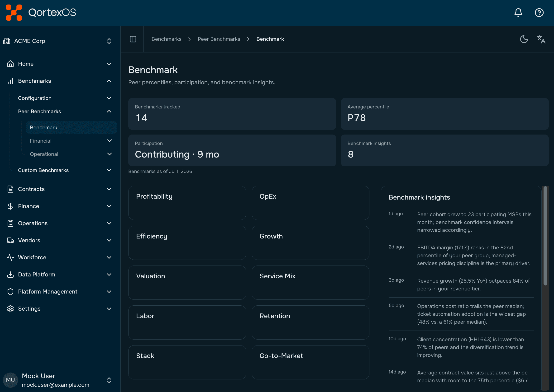554x392 pixels.
Task: Click the ACME Corp building icon
Action: 7,41
